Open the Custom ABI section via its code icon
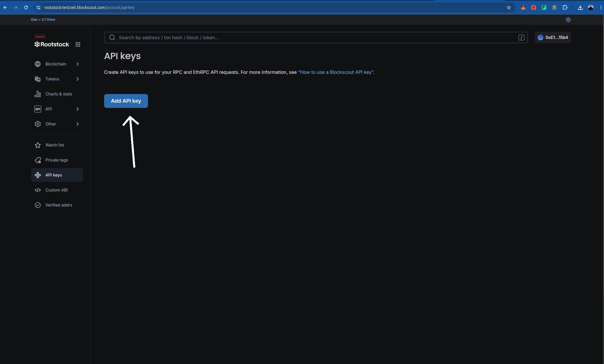This screenshot has width=604, height=364. [x=38, y=190]
